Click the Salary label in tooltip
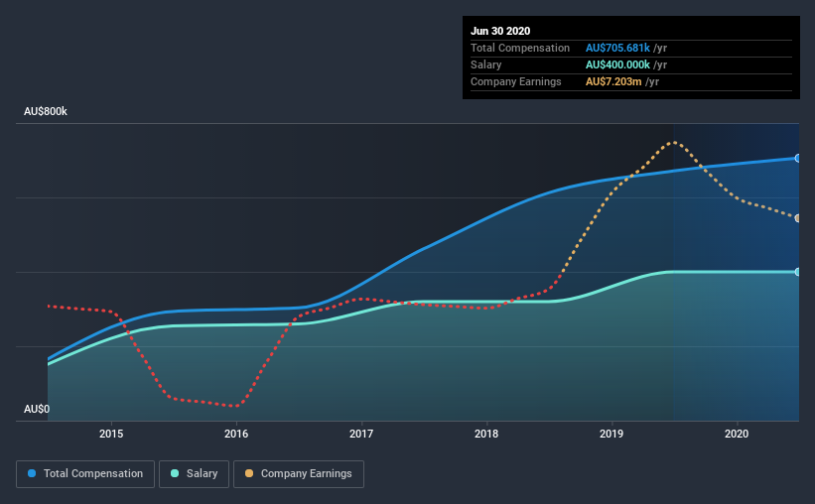Image resolution: width=815 pixels, height=504 pixels. pos(486,64)
